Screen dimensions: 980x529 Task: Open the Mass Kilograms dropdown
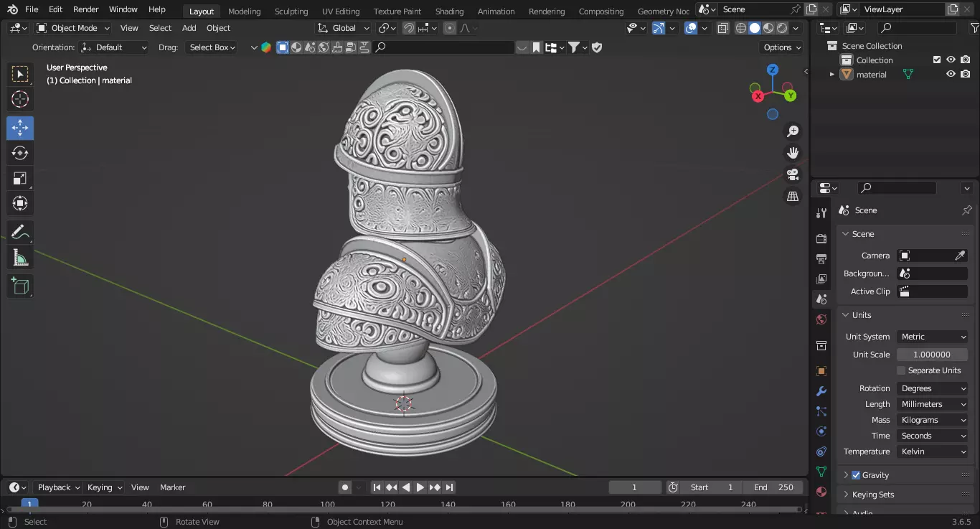933,420
